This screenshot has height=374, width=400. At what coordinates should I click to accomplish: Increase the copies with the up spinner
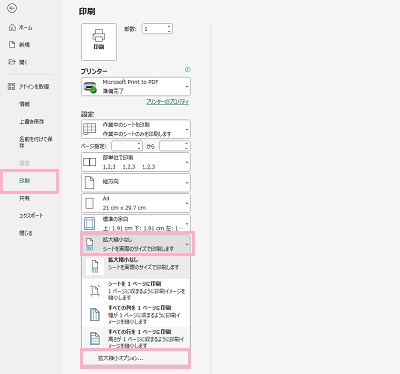tap(169, 26)
